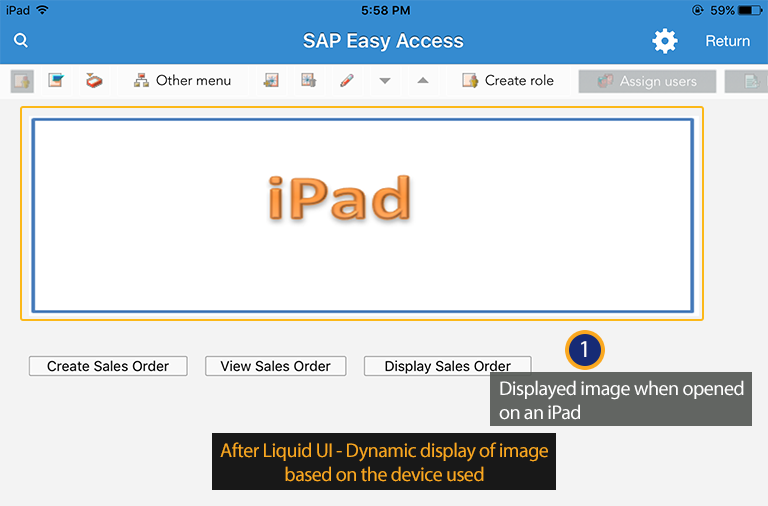Screen dimensions: 768x506
Task: Tap the iPad image
Action: [x=362, y=215]
